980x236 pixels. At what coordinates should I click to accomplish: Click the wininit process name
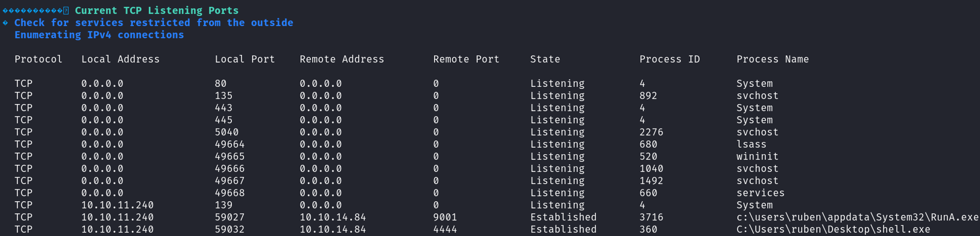pos(757,157)
